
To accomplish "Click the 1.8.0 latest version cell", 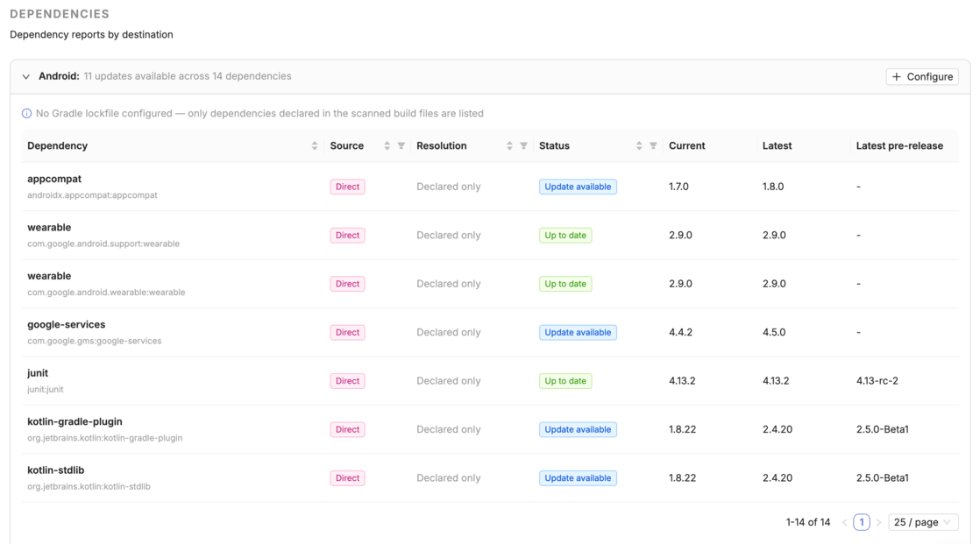I will click(x=773, y=187).
